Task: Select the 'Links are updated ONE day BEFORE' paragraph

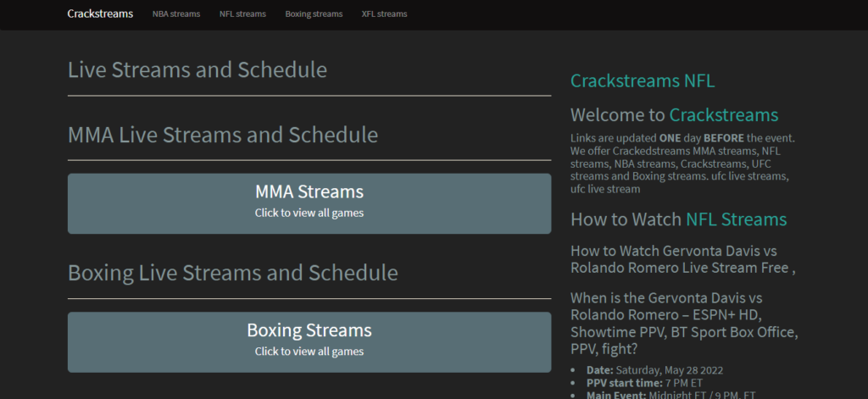Action: pos(683,163)
